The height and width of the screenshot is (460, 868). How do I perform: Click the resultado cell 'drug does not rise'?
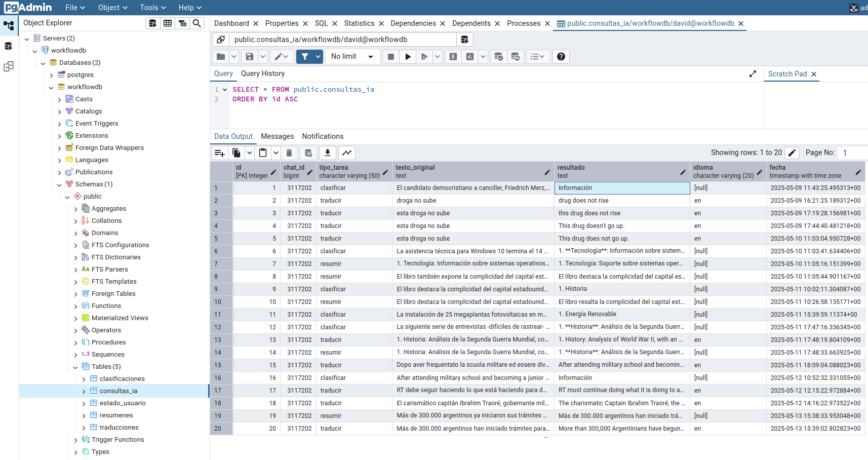[622, 201]
